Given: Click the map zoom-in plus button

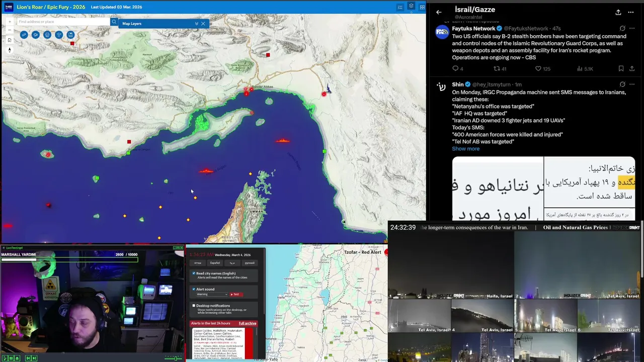Looking at the screenshot, I should (x=10, y=22).
